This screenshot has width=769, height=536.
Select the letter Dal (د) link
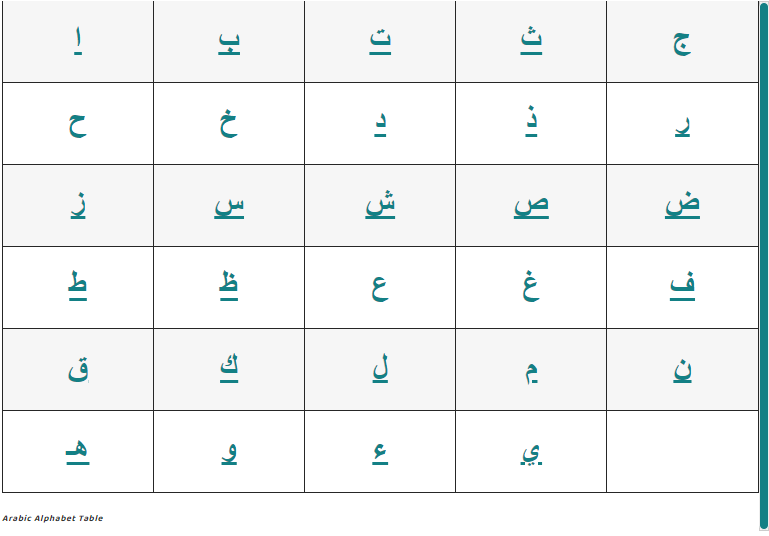pyautogui.click(x=380, y=125)
